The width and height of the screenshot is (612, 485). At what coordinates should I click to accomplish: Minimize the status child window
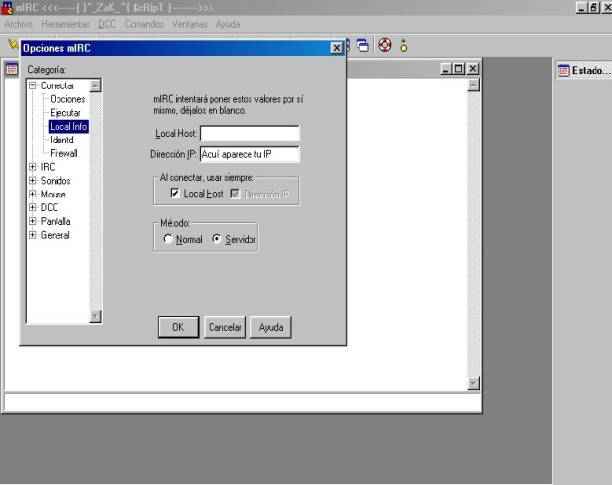click(447, 69)
